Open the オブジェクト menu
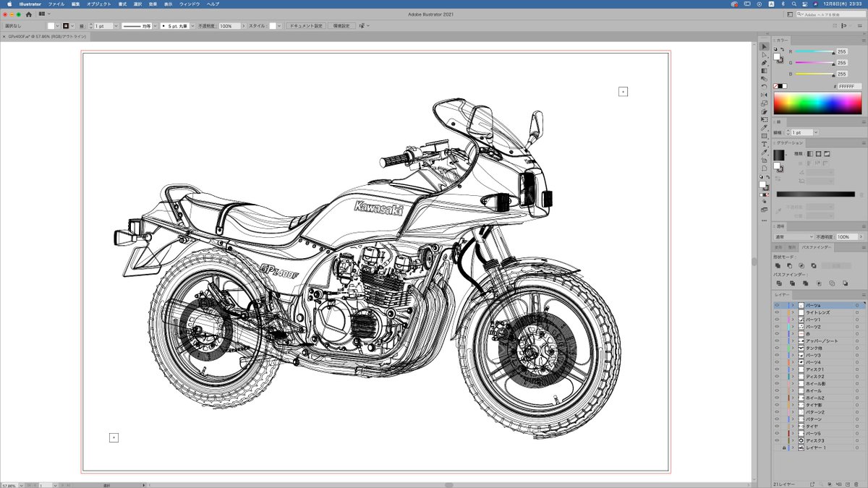 pos(98,4)
